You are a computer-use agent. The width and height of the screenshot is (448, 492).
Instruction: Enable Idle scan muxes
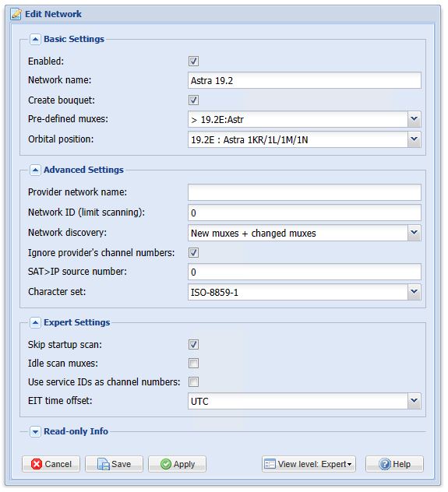coord(193,364)
